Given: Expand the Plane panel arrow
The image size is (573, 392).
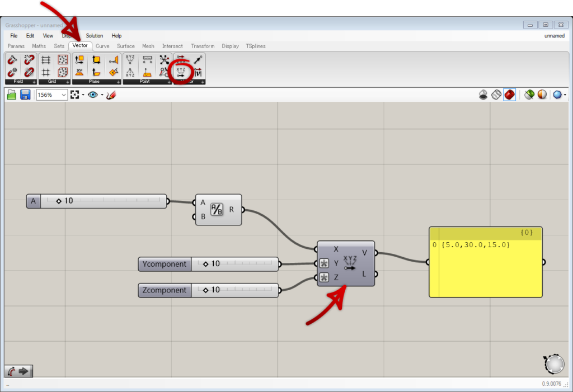Looking at the screenshot, I should (x=118, y=82).
